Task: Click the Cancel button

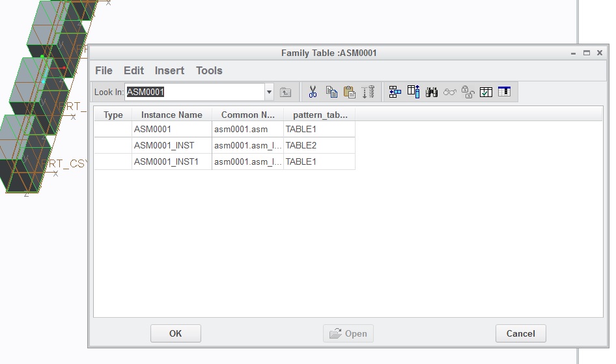Action: tap(520, 333)
